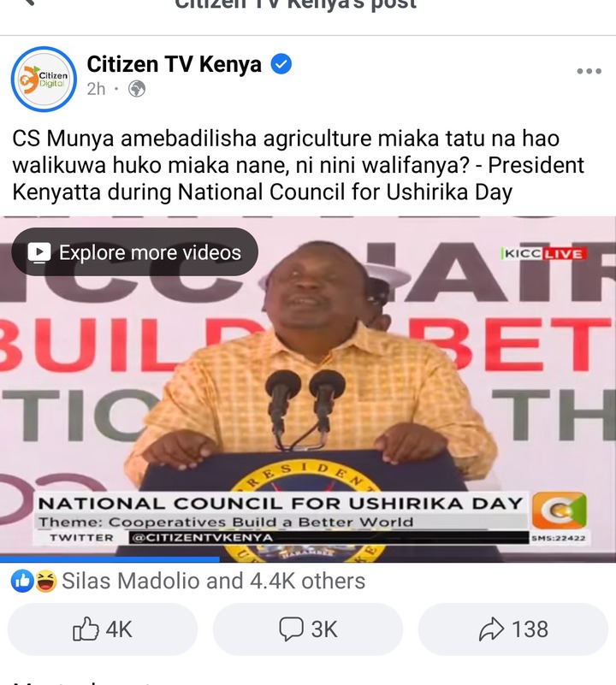Click the Citizen TV logo watermark

click(560, 510)
